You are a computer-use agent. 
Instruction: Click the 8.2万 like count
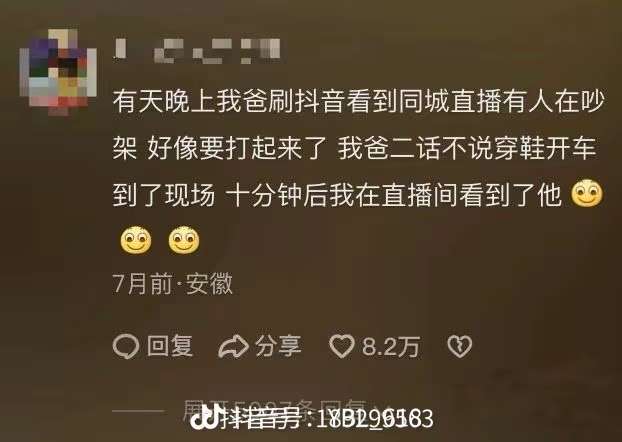[x=391, y=346]
